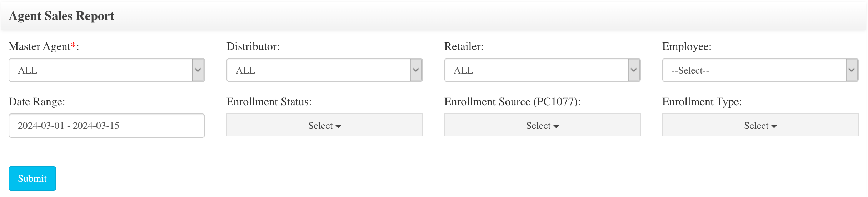
Task: Expand the Employee --Select-- dropdown
Action: point(760,70)
